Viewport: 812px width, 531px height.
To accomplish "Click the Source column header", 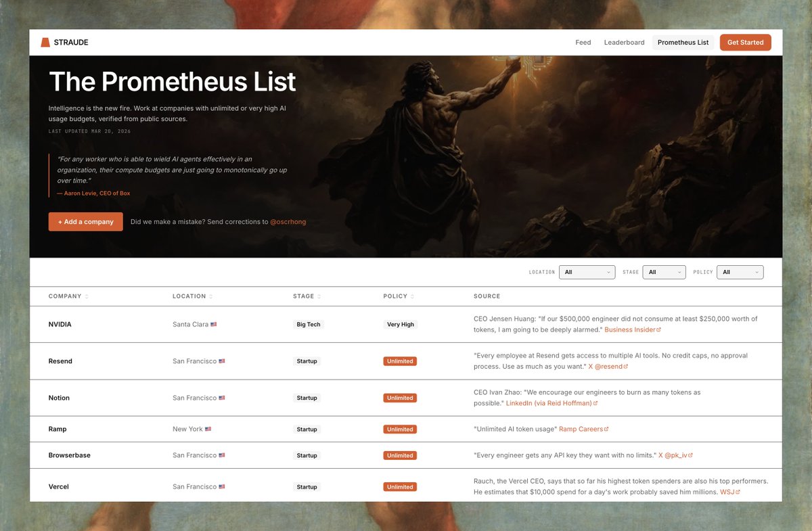I will click(x=487, y=296).
